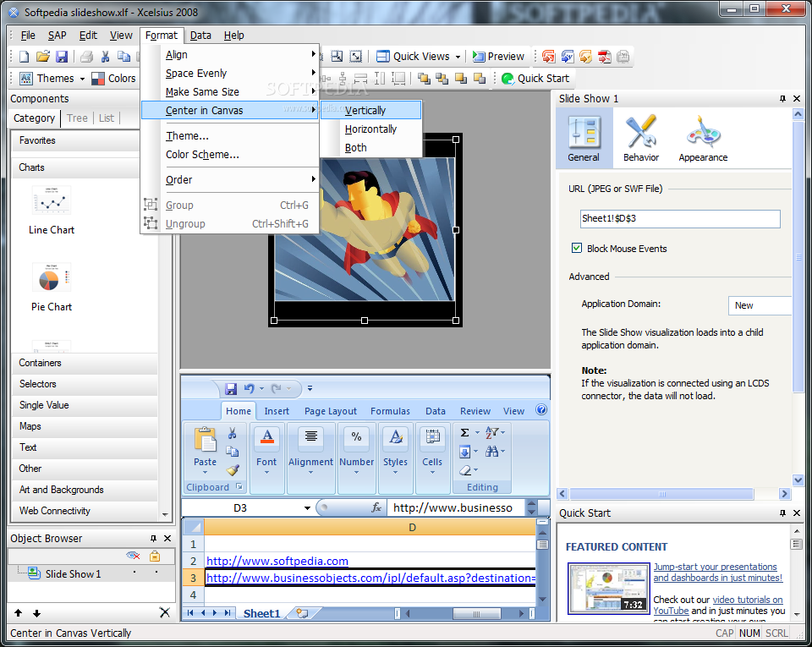The width and height of the screenshot is (812, 647).
Task: Open the Colors scheme picker
Action: coord(113,78)
